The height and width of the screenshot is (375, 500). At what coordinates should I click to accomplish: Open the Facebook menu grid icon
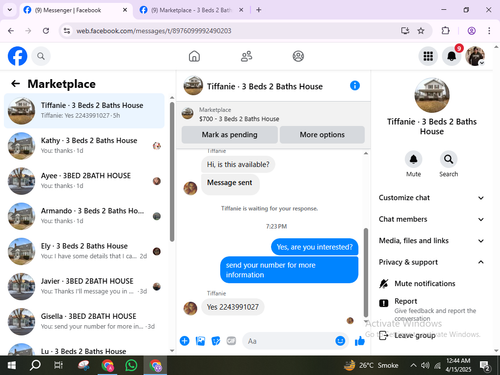[428, 56]
